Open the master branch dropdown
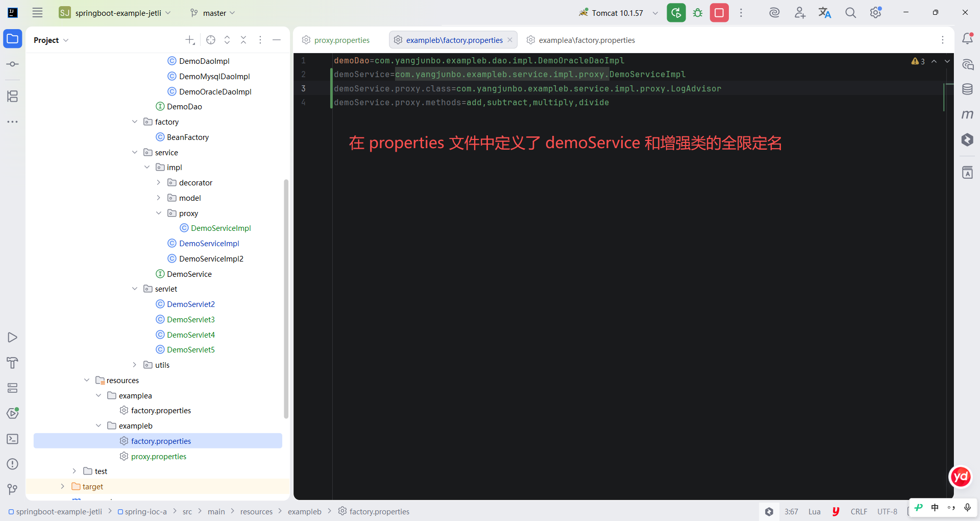 (x=213, y=13)
